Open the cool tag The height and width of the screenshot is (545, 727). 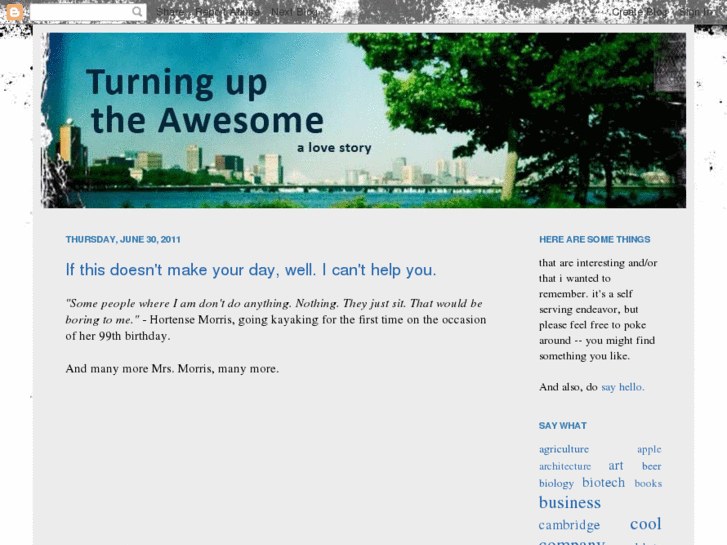click(645, 523)
